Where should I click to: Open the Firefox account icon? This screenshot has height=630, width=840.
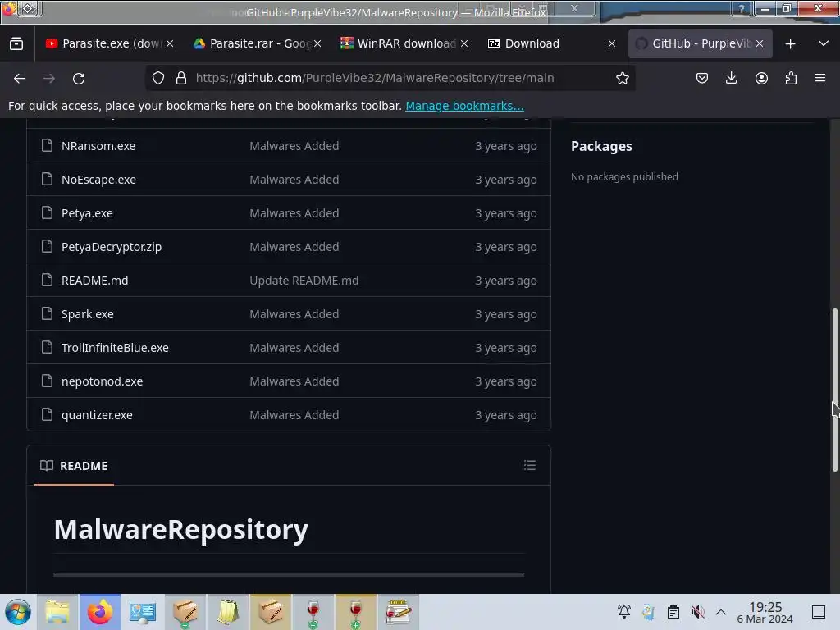(x=761, y=78)
